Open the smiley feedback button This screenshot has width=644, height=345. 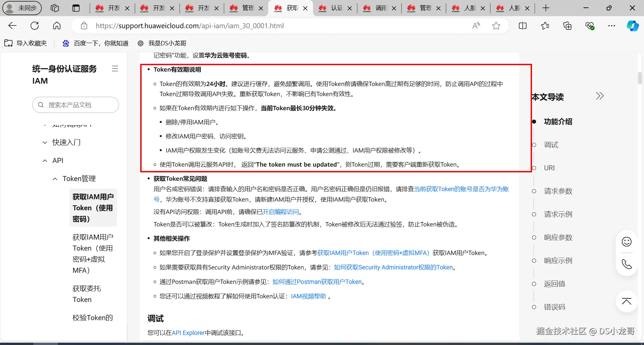coord(627,242)
